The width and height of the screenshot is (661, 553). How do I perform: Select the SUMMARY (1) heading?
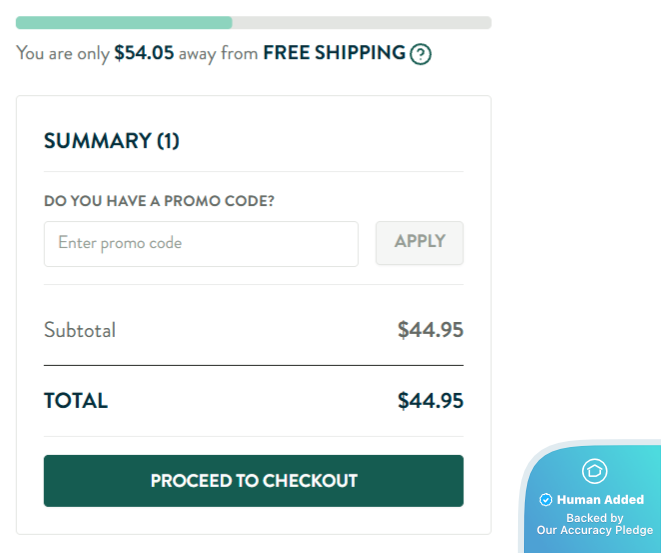pos(111,141)
